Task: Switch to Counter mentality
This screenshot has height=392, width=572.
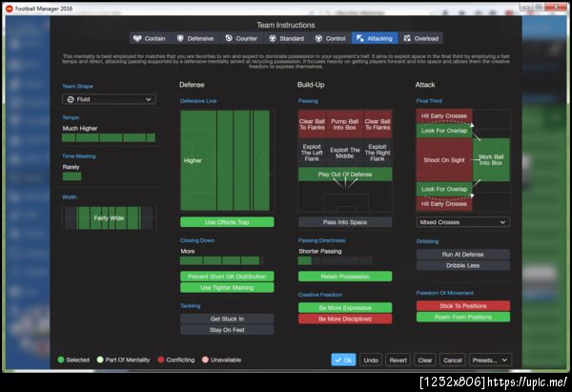Action: [241, 38]
